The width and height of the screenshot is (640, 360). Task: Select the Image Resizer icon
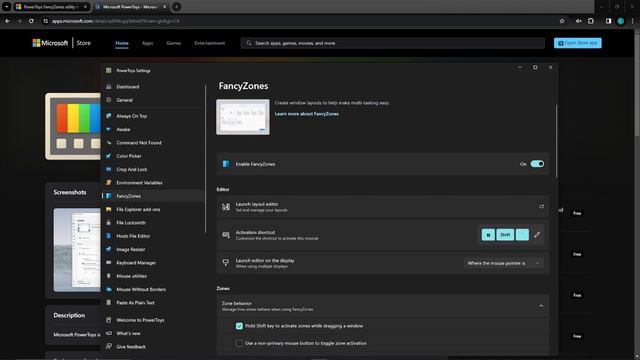point(109,249)
